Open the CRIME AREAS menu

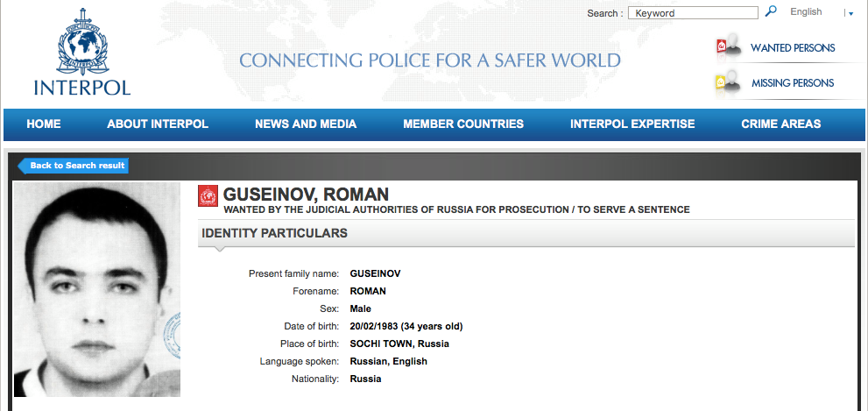[781, 124]
